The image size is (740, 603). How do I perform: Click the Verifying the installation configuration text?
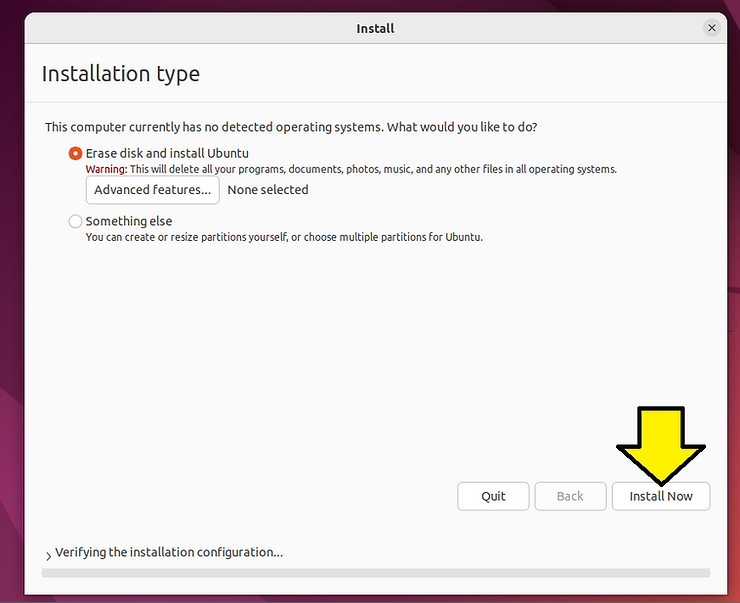click(x=169, y=552)
